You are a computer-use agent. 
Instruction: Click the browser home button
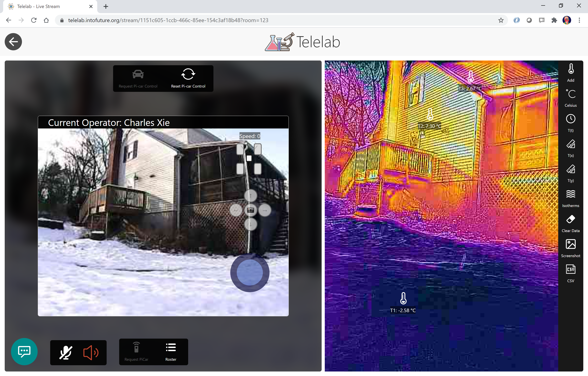(46, 20)
